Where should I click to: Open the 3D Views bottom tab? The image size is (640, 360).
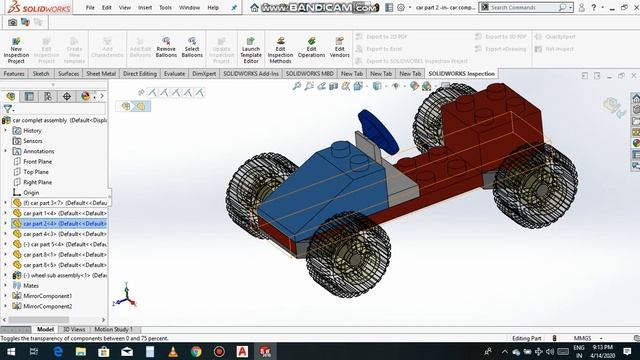[74, 329]
